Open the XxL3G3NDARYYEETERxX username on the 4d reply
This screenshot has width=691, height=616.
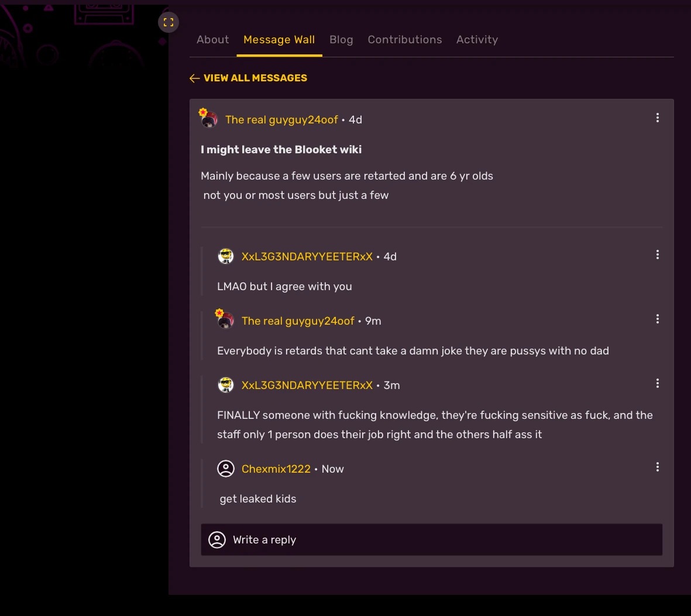[307, 256]
